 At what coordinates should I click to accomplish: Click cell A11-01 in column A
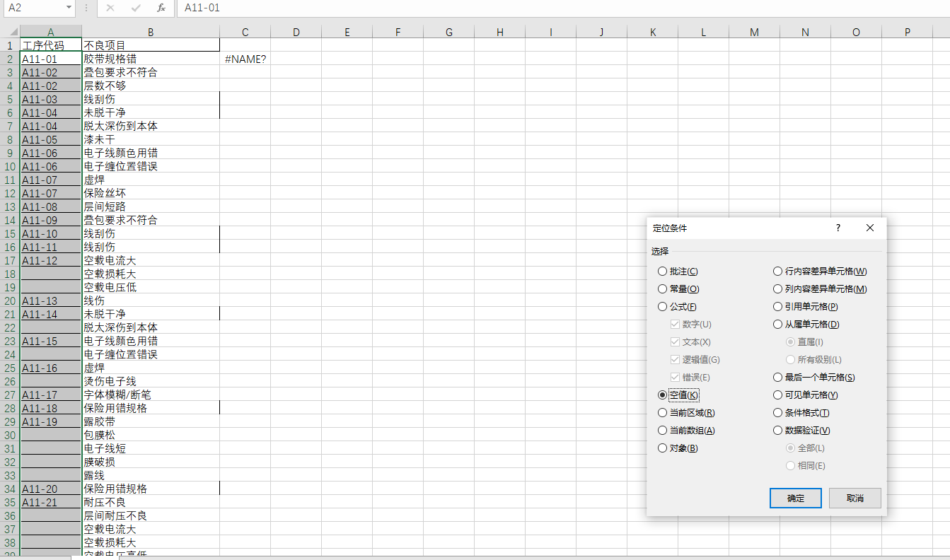51,59
